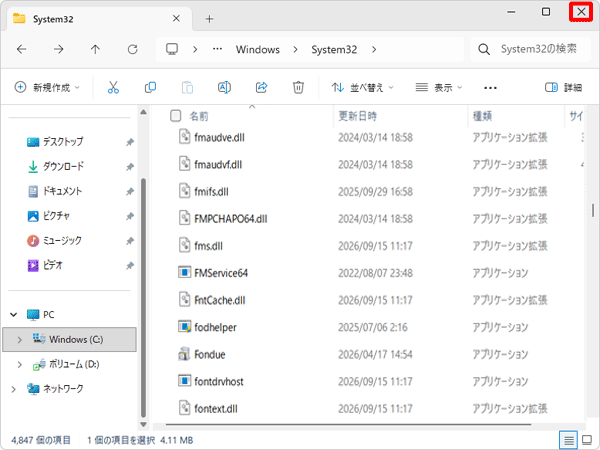Switch to large icons view in status bar

pos(587,440)
